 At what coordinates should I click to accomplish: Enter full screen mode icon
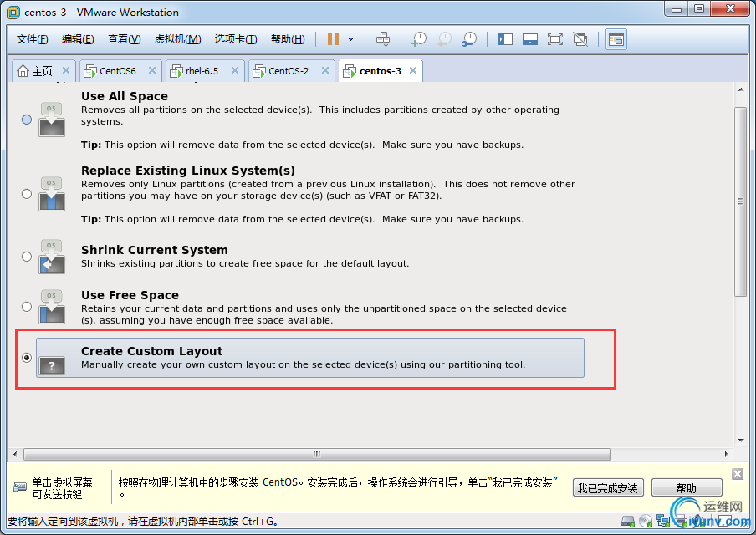click(555, 39)
